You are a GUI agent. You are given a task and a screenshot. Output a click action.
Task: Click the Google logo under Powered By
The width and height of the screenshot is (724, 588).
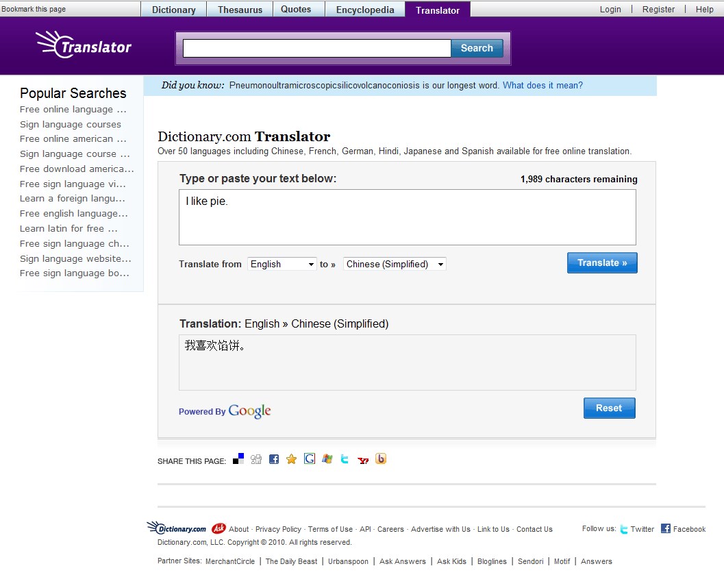point(249,411)
